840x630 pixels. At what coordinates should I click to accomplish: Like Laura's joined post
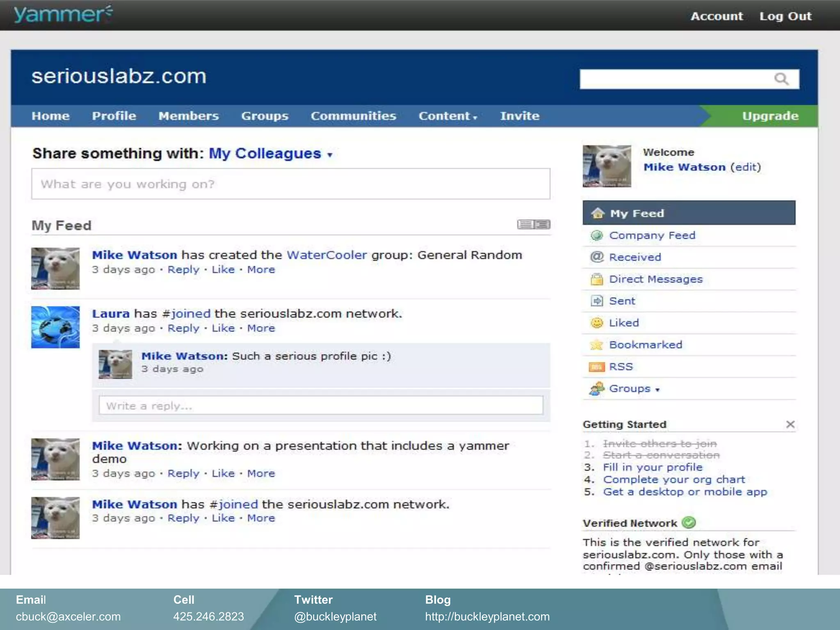(223, 328)
